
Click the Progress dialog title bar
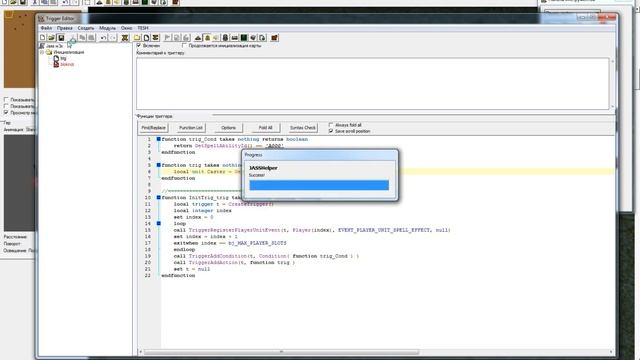pyautogui.click(x=320, y=155)
